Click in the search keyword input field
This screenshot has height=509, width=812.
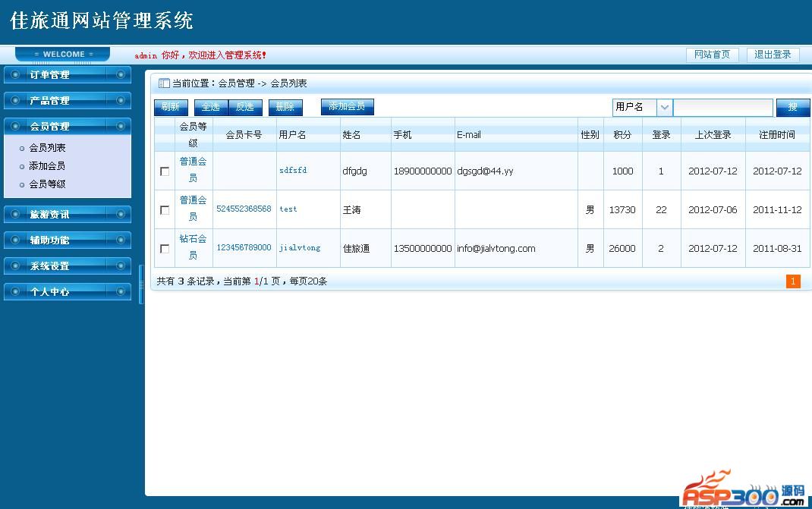(723, 107)
